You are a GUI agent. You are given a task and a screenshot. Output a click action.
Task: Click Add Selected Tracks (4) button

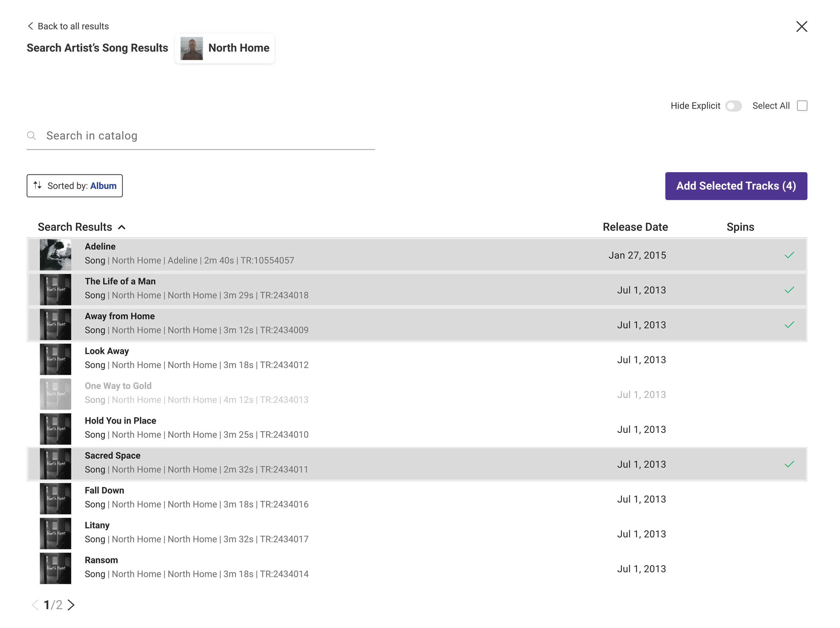coord(736,186)
